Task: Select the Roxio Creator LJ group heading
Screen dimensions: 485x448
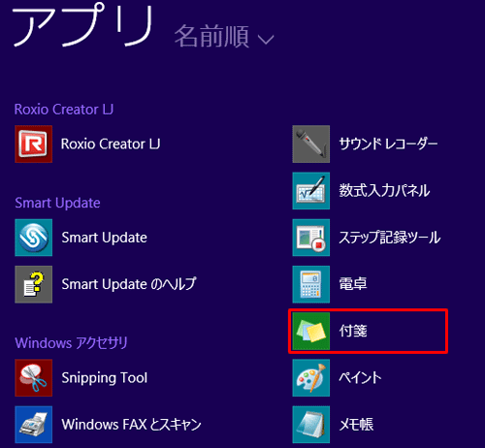Action: tap(64, 110)
